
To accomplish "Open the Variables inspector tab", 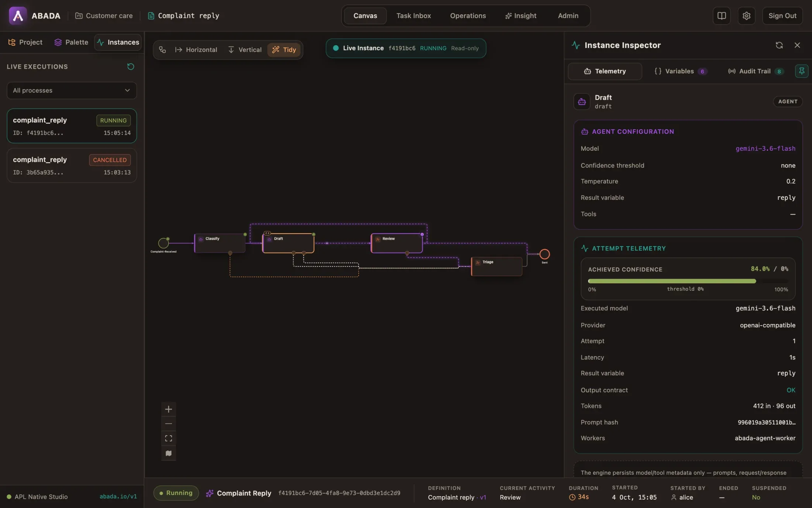I will coord(680,71).
